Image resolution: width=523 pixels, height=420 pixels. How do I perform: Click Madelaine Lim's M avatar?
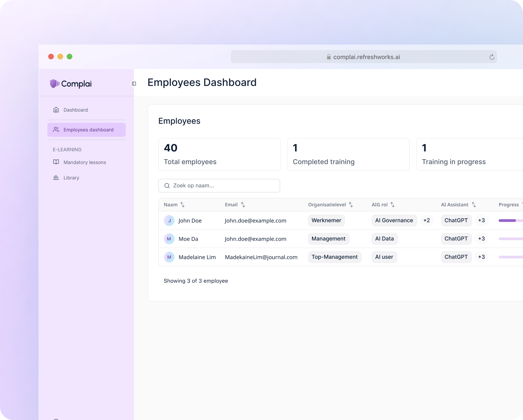(169, 257)
